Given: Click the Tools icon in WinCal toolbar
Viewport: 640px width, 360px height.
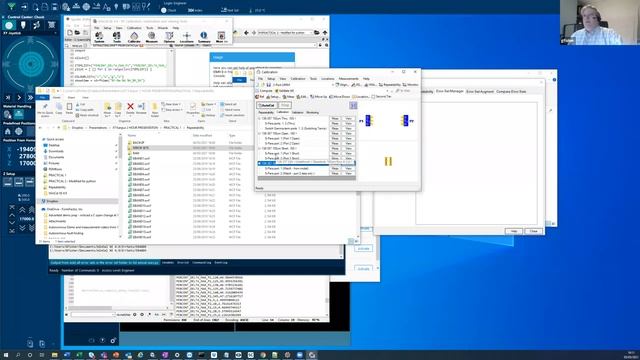Looking at the screenshot, I should click(117, 37).
